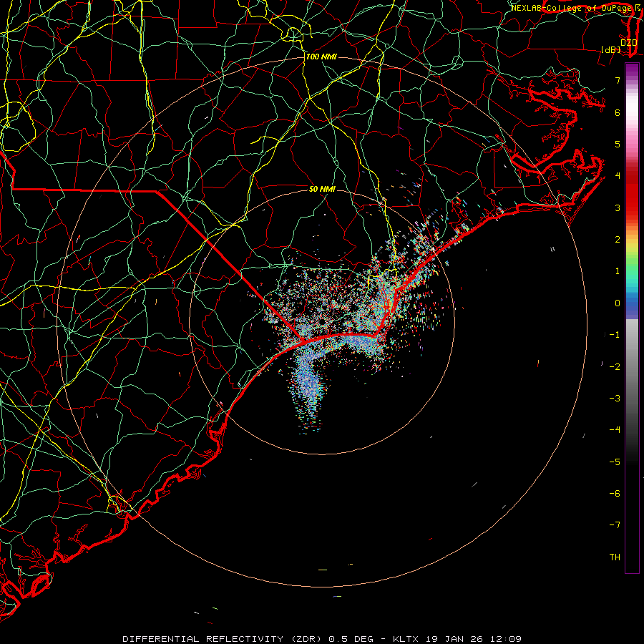Click the 7 dB value on color scale

(618, 80)
